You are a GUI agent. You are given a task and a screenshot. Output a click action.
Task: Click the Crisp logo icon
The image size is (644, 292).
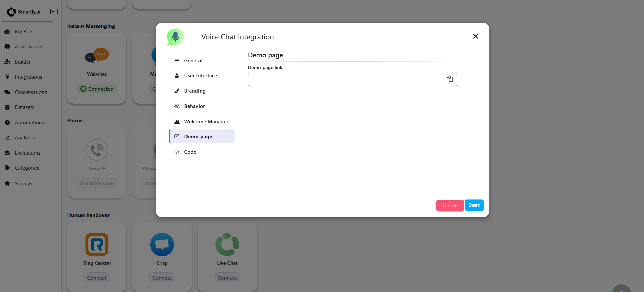[162, 245]
